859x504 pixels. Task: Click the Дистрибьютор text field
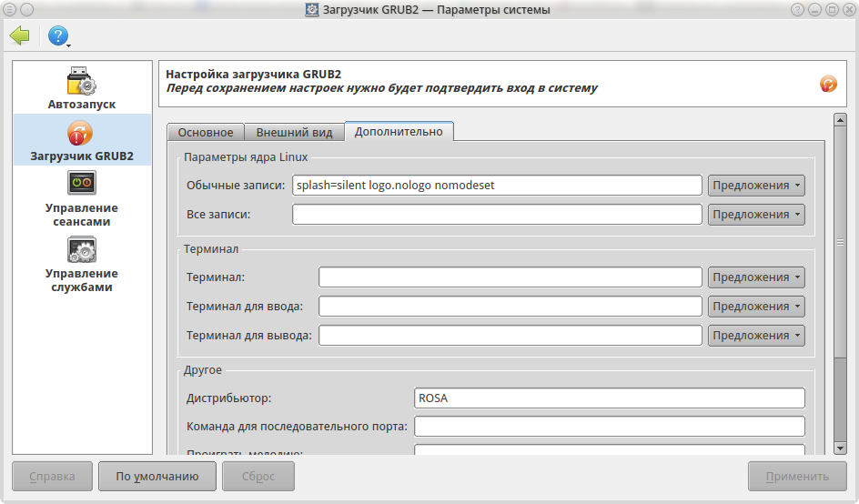(609, 398)
